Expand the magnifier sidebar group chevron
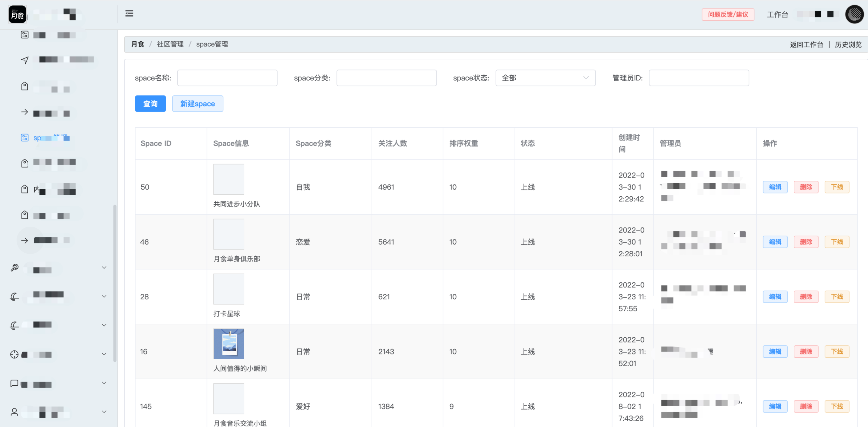Image resolution: width=868 pixels, height=427 pixels. [104, 268]
